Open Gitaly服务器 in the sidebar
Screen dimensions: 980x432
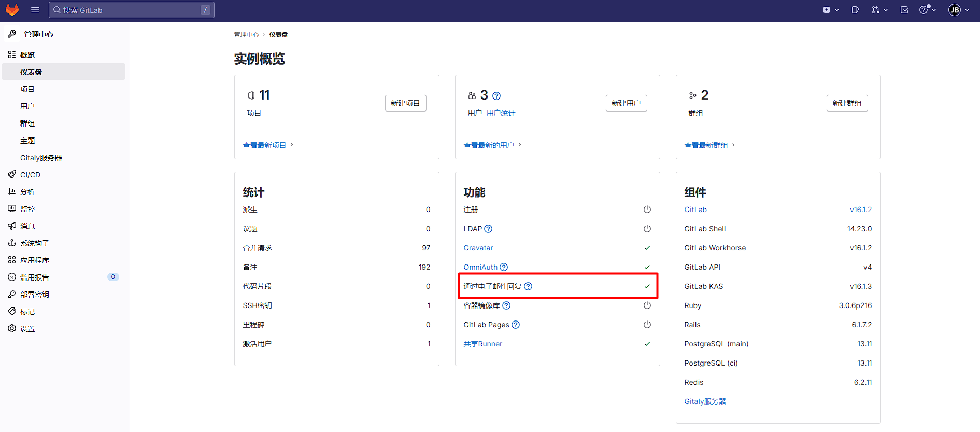(x=41, y=158)
